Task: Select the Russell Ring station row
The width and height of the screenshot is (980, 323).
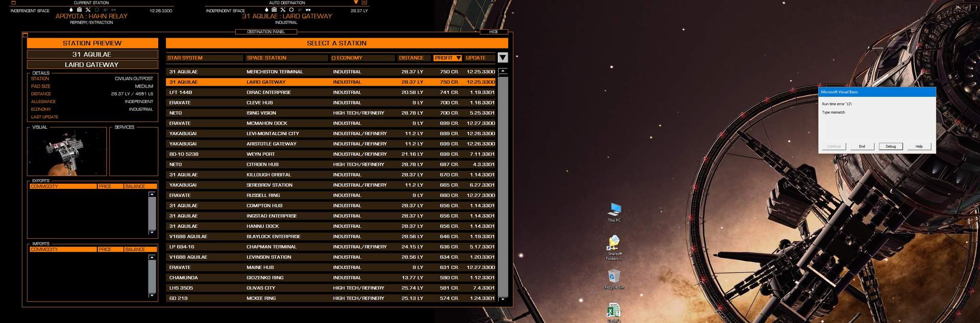Action: click(331, 195)
